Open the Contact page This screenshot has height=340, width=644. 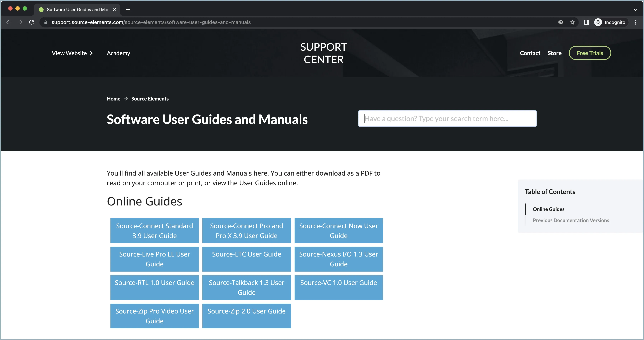coord(530,53)
